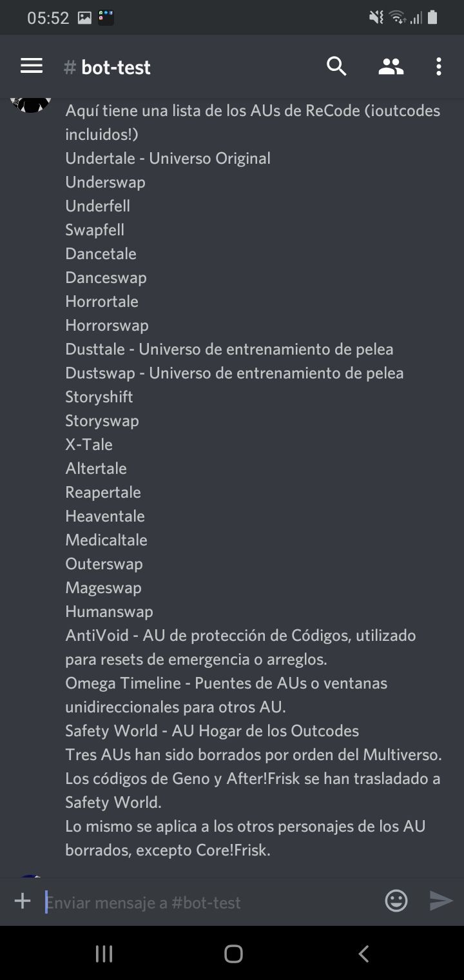Tap the 05:52 clock in status bar
Image resolution: width=464 pixels, height=980 pixels.
click(x=48, y=18)
